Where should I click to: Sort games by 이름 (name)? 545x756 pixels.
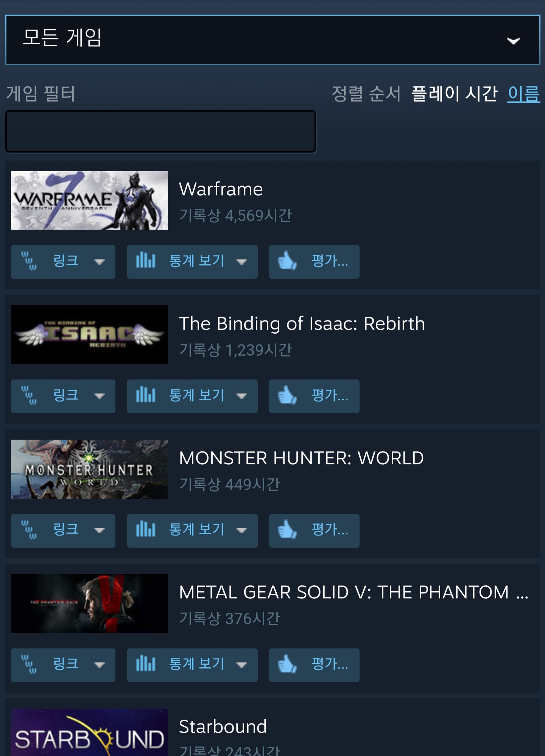coord(524,94)
